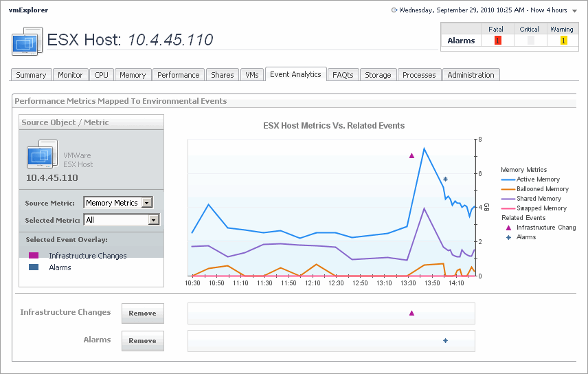The image size is (588, 374).
Task: Open the Selected Metric dropdown
Action: pyautogui.click(x=153, y=220)
